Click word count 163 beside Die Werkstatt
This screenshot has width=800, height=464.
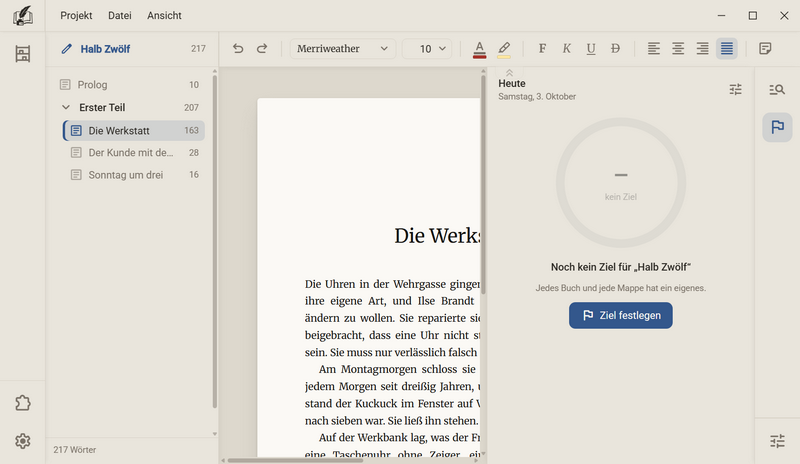191,131
